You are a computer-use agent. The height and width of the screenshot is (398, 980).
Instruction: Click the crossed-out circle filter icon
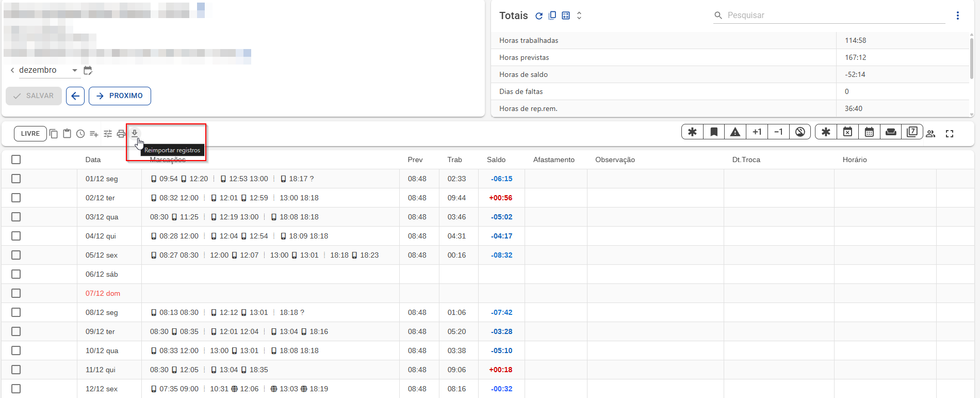pyautogui.click(x=800, y=132)
